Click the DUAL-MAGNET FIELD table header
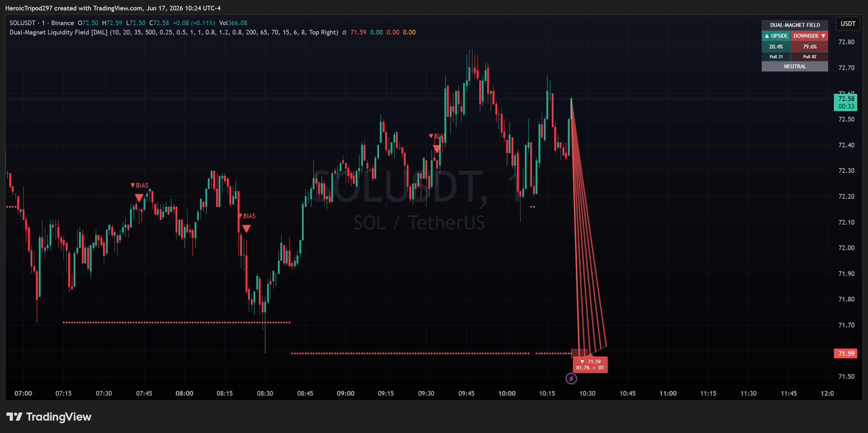Screen dimensions: 868x433 [x=795, y=25]
